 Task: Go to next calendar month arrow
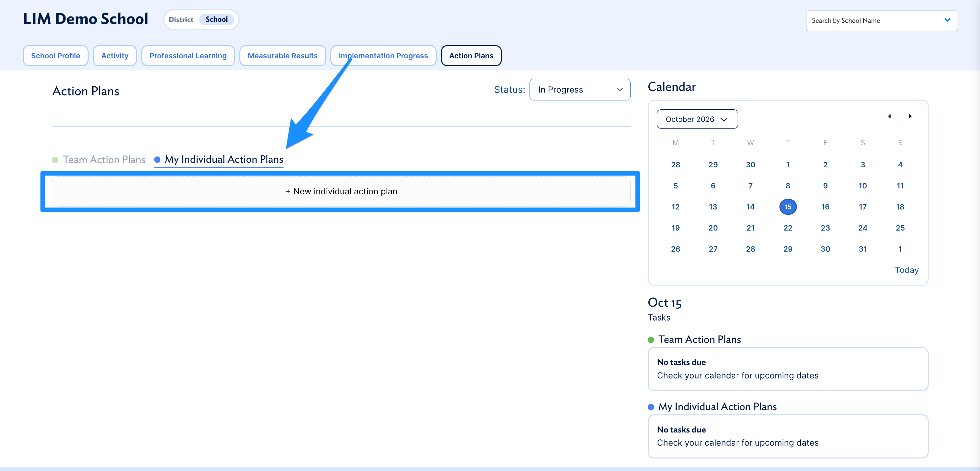pos(910,116)
